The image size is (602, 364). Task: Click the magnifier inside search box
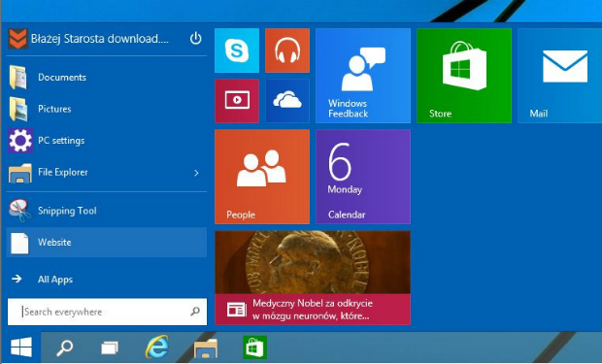click(195, 312)
